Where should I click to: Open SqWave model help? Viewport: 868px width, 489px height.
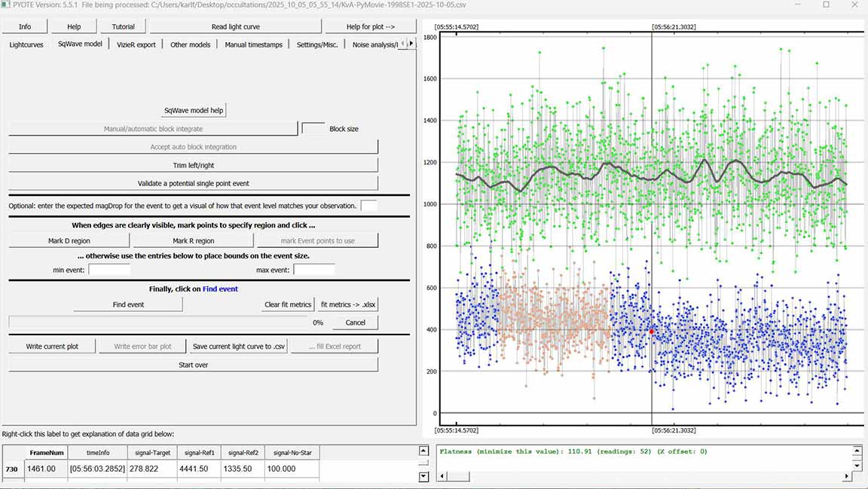(x=194, y=110)
